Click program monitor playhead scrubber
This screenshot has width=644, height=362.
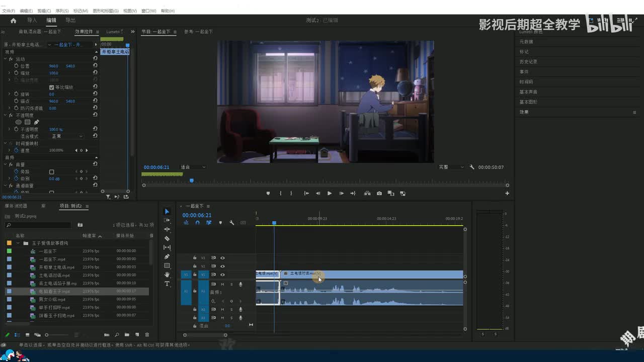click(192, 180)
